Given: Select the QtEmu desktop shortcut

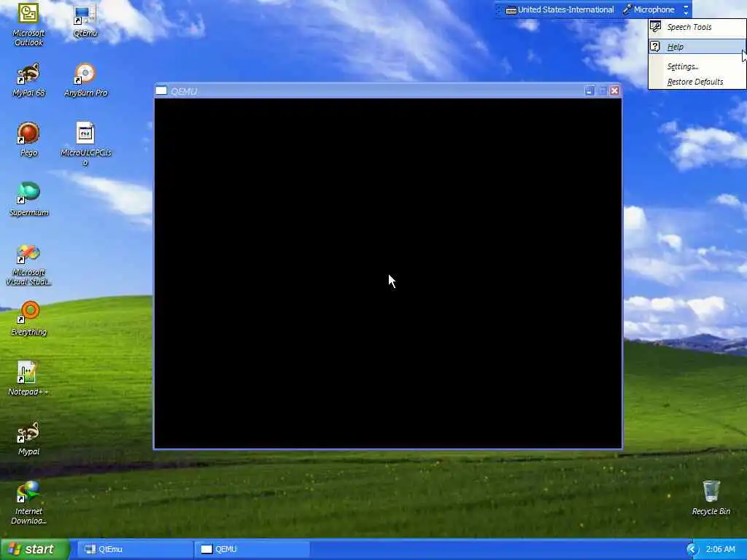Looking at the screenshot, I should [x=85, y=20].
